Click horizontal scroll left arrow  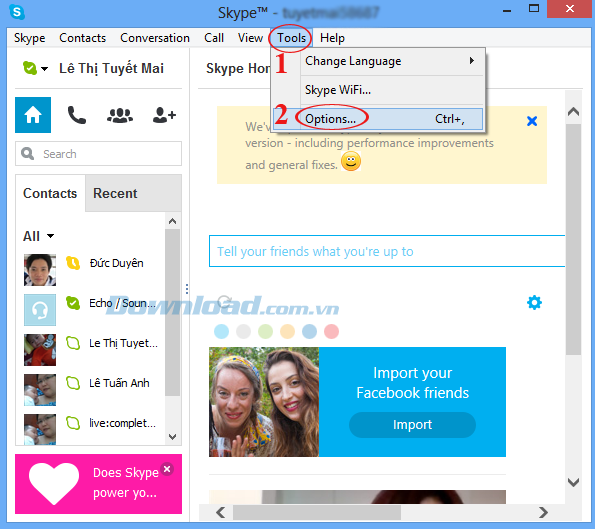(220, 512)
